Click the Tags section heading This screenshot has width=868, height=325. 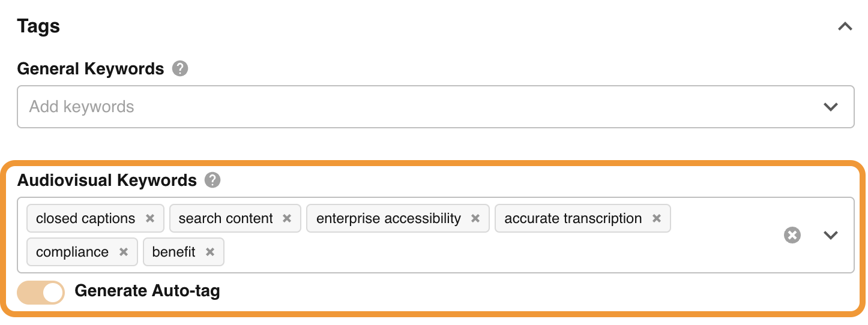[x=38, y=26]
